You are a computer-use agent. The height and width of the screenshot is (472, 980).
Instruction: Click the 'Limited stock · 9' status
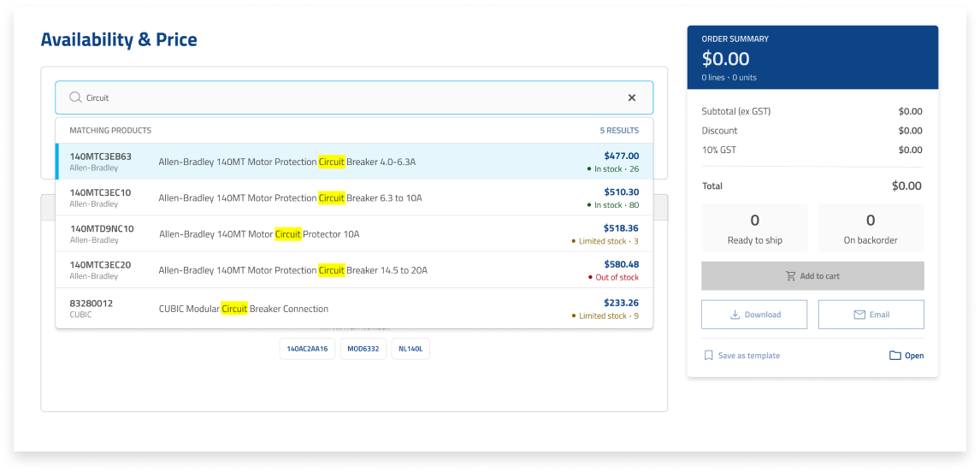click(605, 316)
